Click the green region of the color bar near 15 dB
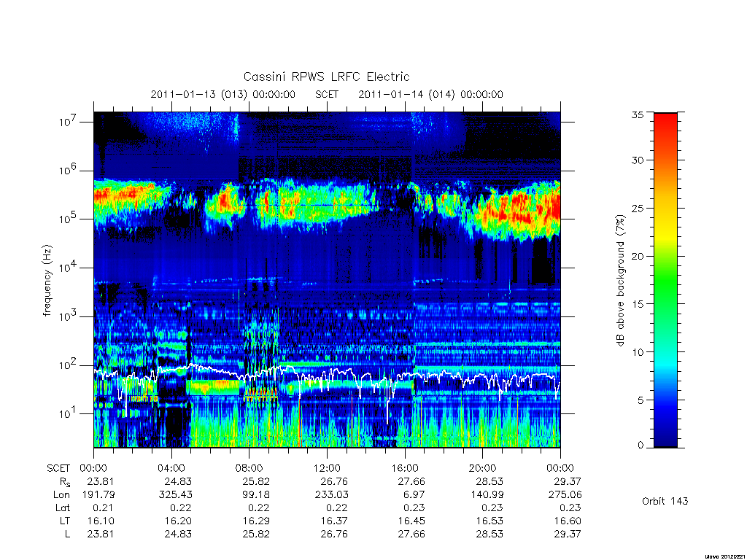The width and height of the screenshot is (747, 560). click(665, 303)
